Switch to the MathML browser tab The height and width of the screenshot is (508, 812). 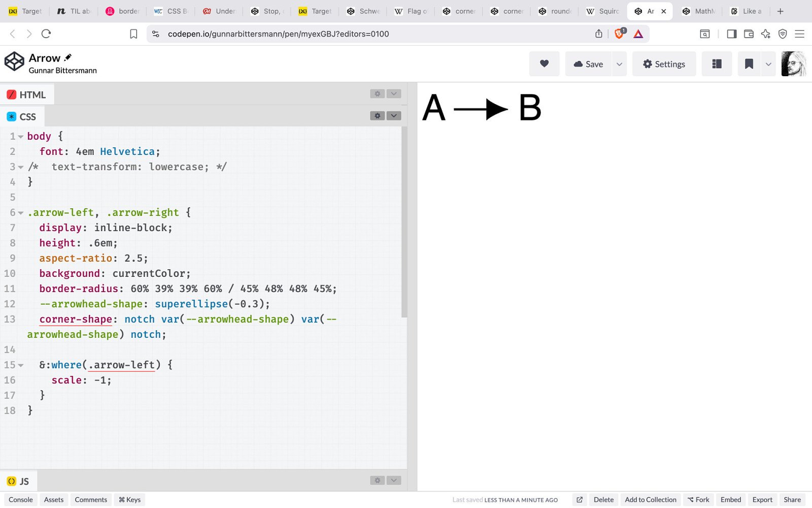[x=698, y=11]
